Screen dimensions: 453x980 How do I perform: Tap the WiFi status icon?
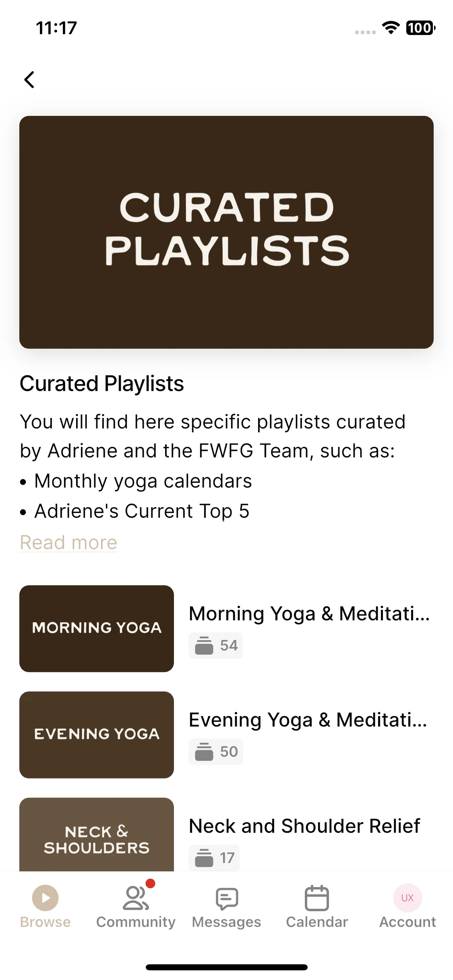391,28
